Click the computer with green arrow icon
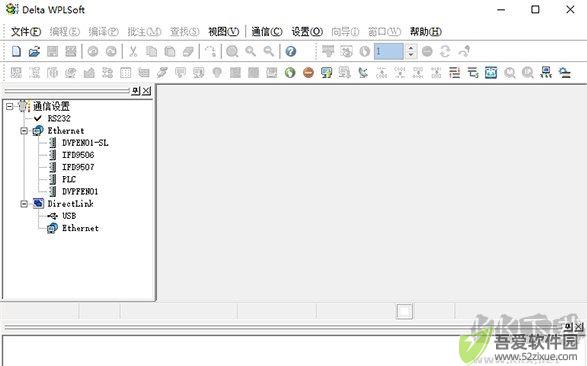 [x=326, y=73]
